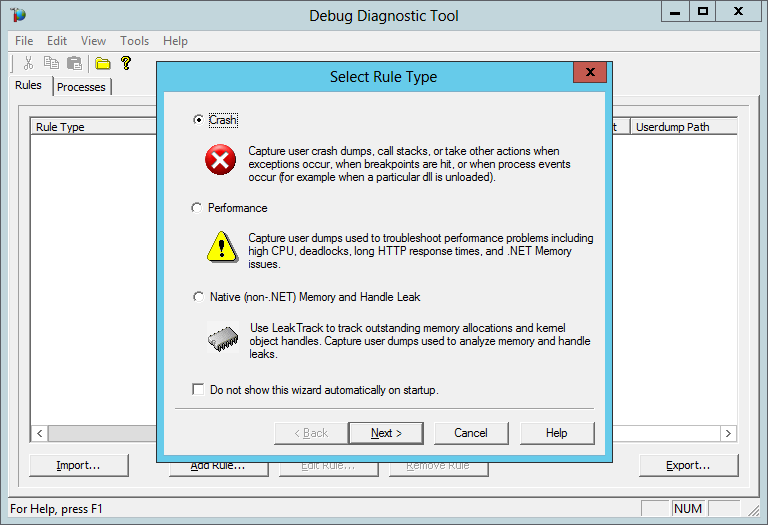Click the memory chip leak icon
This screenshot has width=768, height=525.
pos(223,337)
